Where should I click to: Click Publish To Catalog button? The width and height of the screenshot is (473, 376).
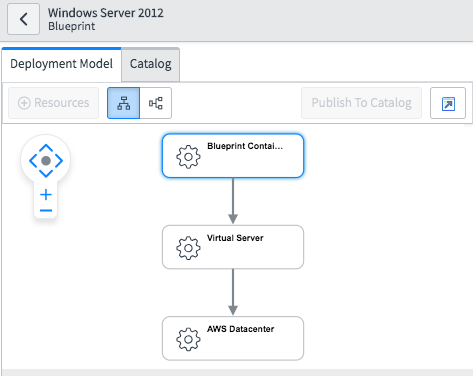[x=361, y=103]
